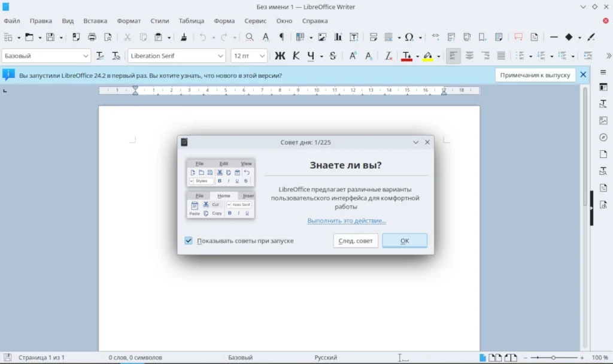Toggle Center alignment paragraph button

pyautogui.click(x=469, y=56)
